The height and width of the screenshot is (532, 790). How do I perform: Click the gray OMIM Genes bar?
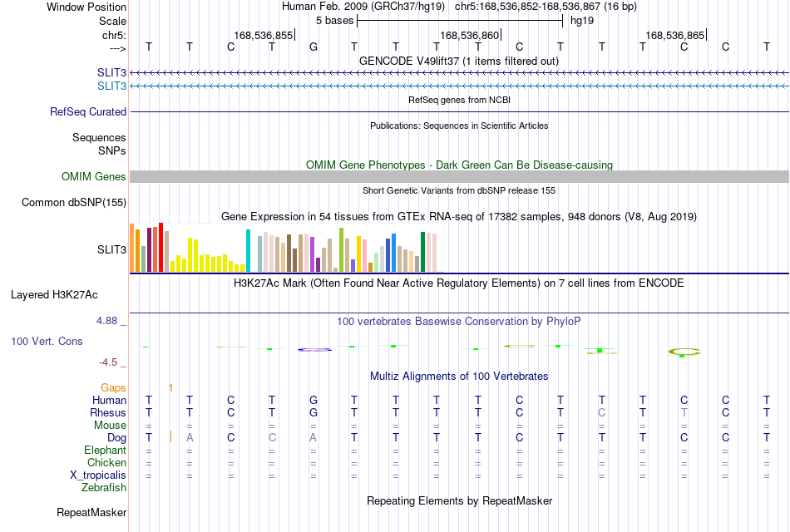coord(459,176)
